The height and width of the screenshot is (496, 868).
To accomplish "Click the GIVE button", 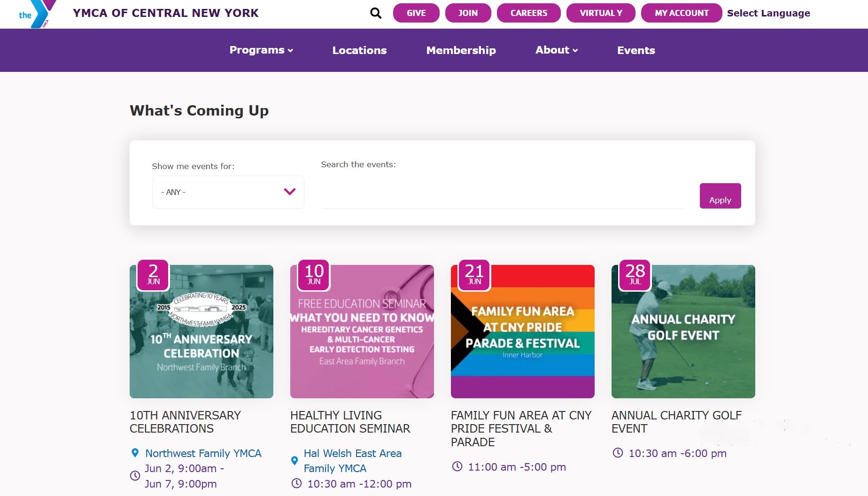I will click(x=416, y=13).
